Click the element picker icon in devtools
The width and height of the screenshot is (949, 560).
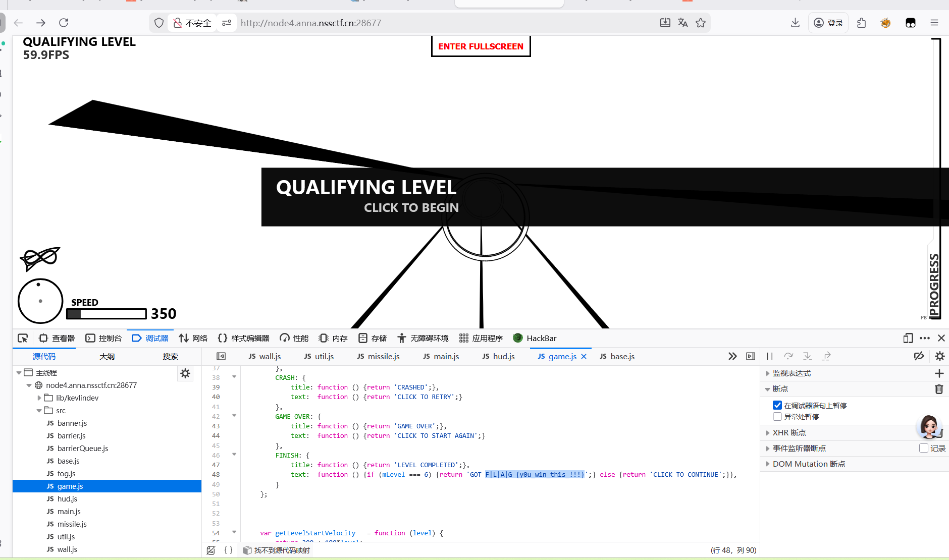pyautogui.click(x=23, y=338)
